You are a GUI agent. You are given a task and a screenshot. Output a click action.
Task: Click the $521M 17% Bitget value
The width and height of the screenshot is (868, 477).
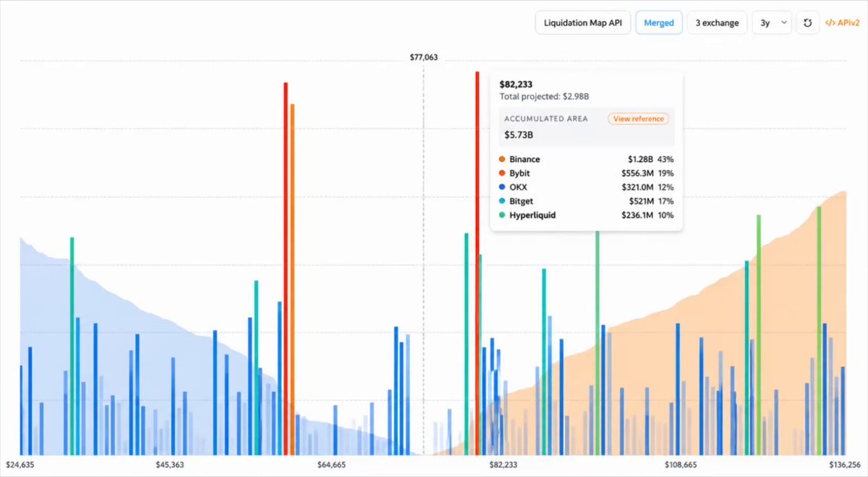[x=652, y=201]
